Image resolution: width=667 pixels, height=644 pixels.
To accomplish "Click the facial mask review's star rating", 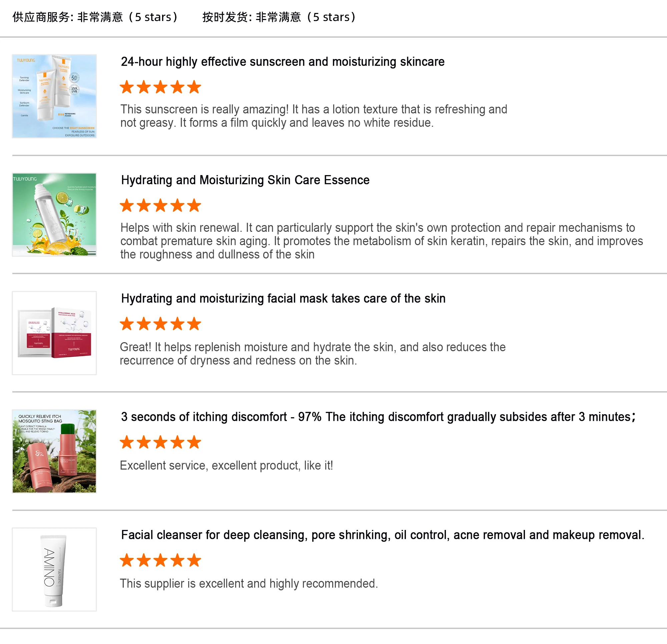I will pyautogui.click(x=161, y=324).
